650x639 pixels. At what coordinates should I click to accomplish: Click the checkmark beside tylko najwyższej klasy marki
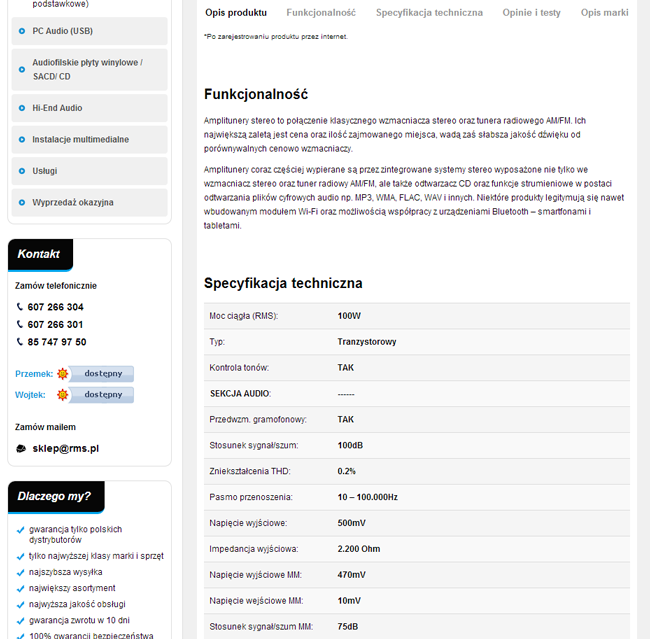click(20, 556)
